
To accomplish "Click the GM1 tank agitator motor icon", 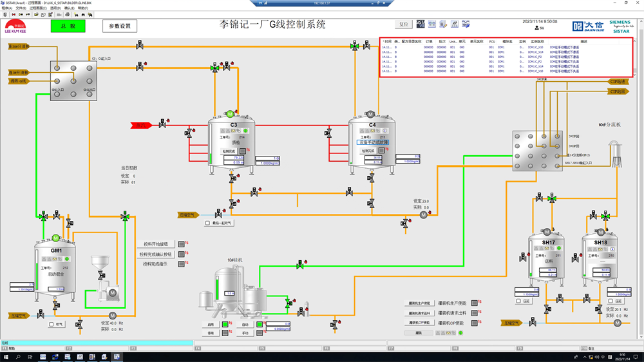I will 55,238.
